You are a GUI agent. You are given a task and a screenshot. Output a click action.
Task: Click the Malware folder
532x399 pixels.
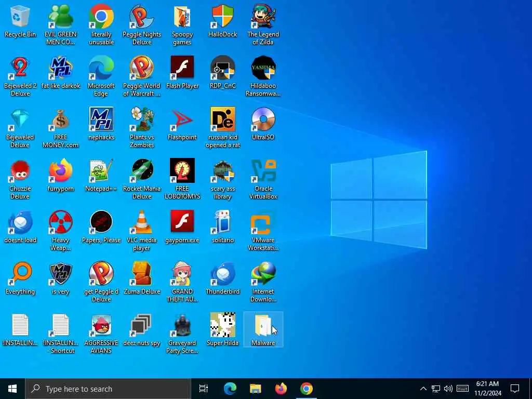coord(263,330)
